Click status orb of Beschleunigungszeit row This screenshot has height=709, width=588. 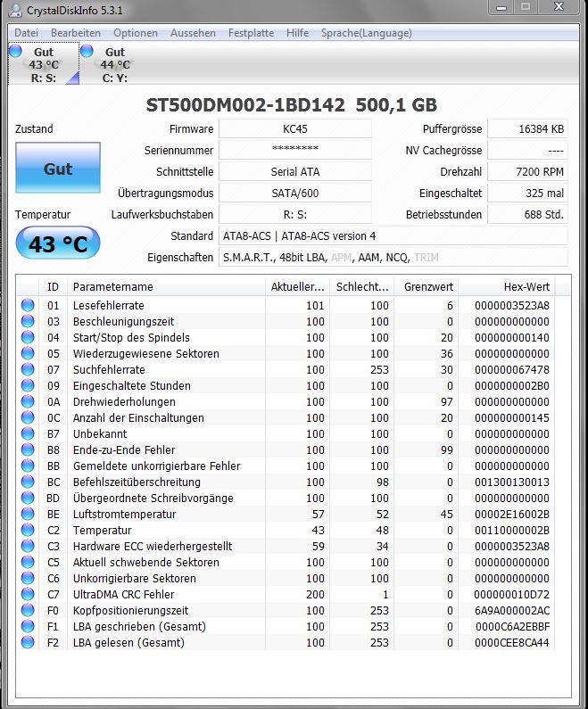pos(28,321)
